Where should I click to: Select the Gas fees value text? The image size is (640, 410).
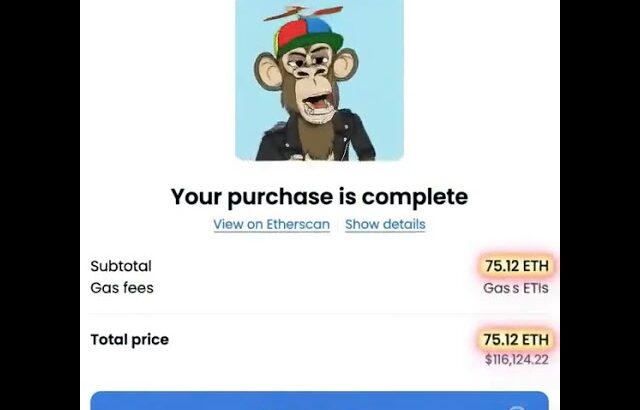point(516,288)
